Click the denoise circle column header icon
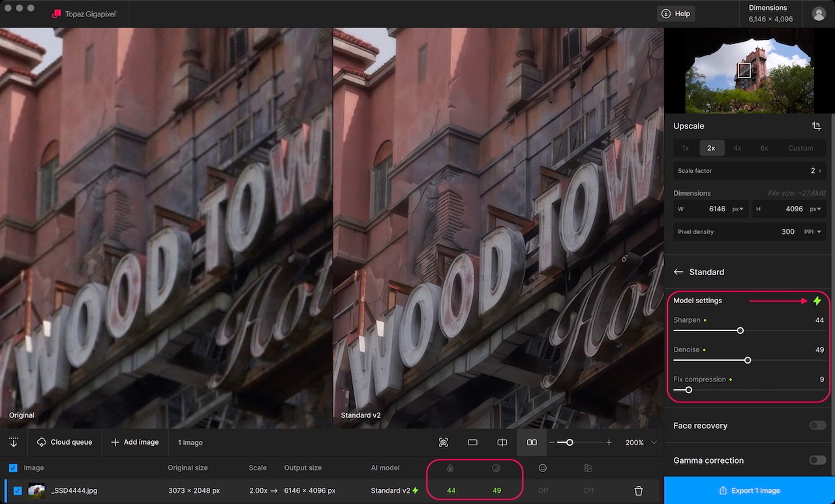The image size is (835, 504). click(496, 467)
